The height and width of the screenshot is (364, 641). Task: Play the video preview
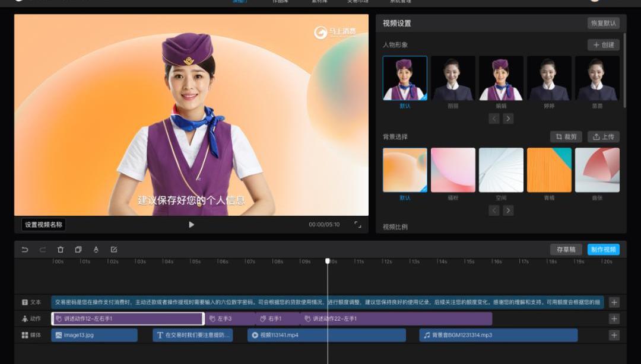[191, 225]
